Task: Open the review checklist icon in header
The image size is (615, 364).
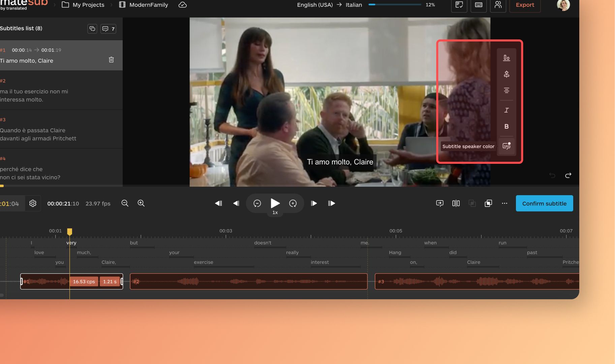Action: [x=459, y=5]
